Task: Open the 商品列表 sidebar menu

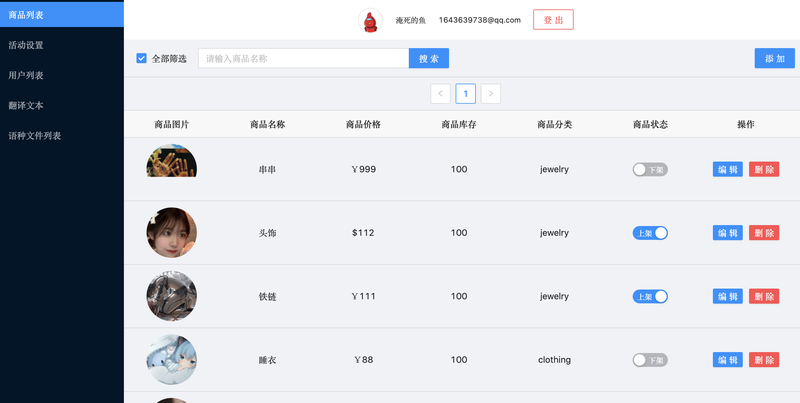Action: coord(62,15)
